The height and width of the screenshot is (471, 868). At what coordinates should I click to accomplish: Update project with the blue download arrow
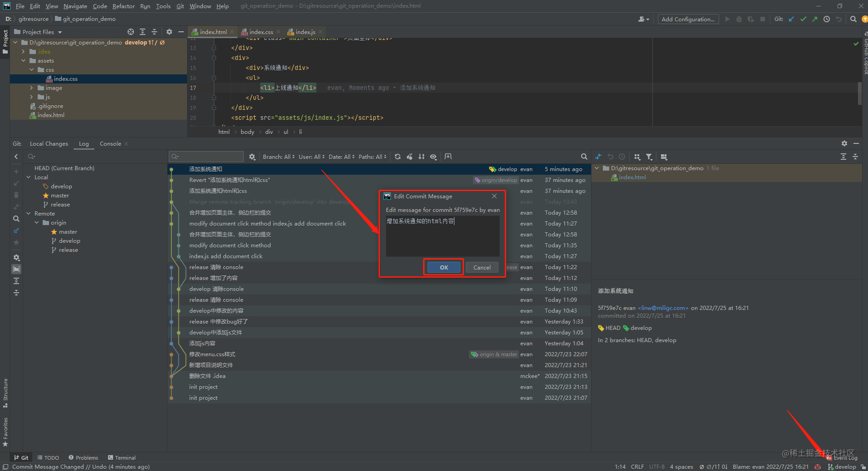[791, 19]
